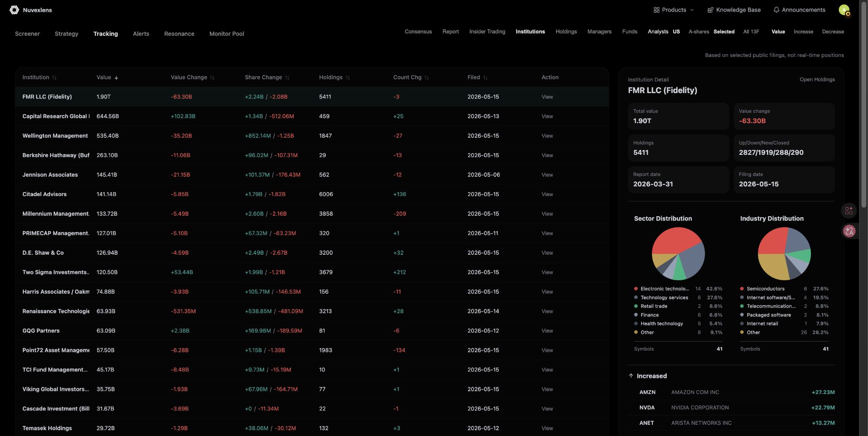
Task: Click View for Capital Research Global
Action: [x=547, y=116]
